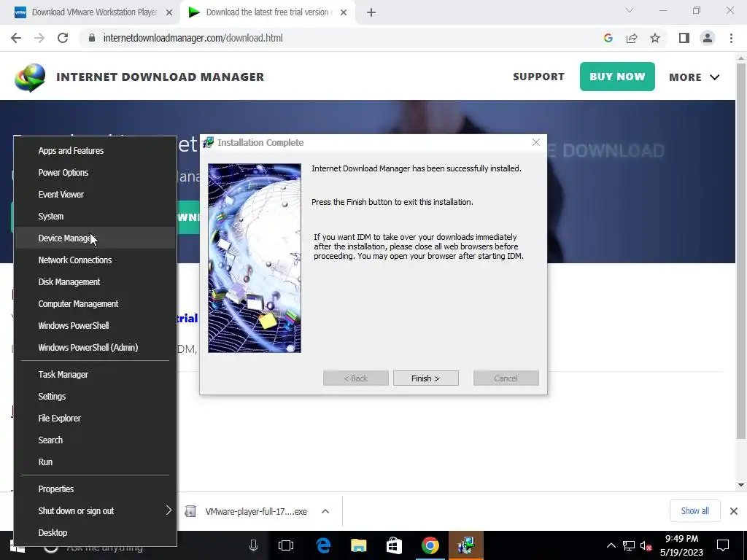Open Microsoft Store taskbar icon
Viewport: 747px width, 560px height.
(x=394, y=545)
